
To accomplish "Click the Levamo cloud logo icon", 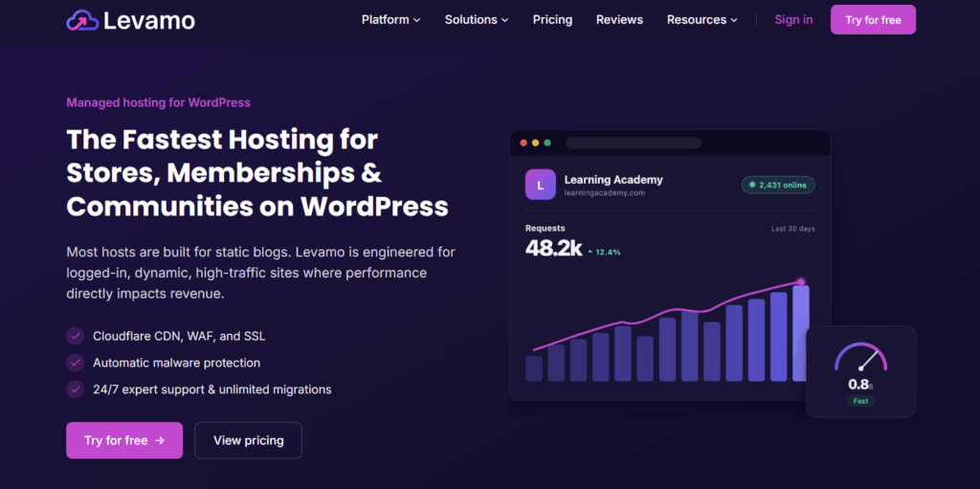I will tap(82, 20).
